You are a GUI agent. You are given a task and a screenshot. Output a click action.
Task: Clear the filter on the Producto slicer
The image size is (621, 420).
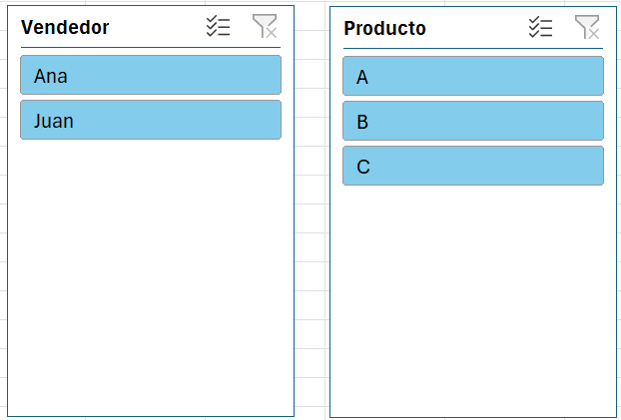[587, 28]
